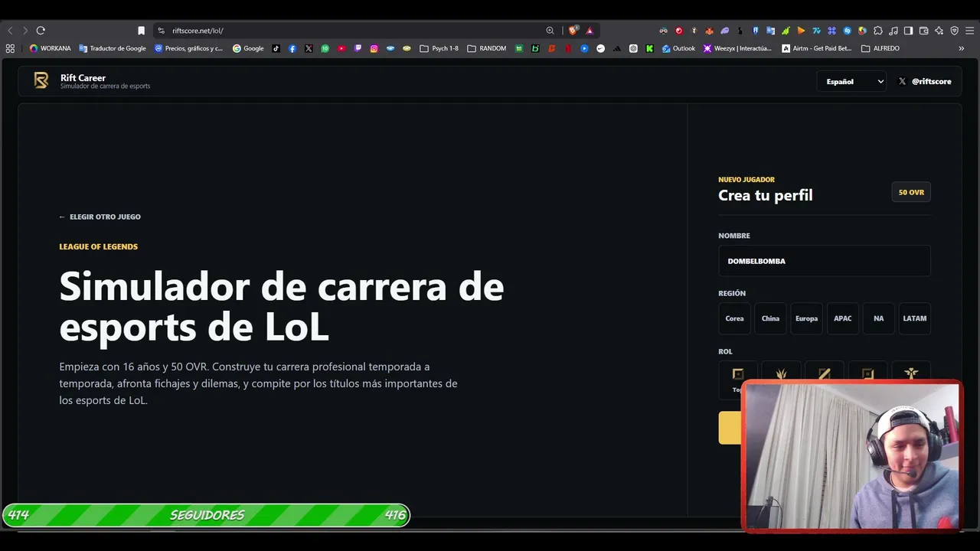980x551 pixels.
Task: Open the WORKANA bookmark
Action: [x=50, y=48]
